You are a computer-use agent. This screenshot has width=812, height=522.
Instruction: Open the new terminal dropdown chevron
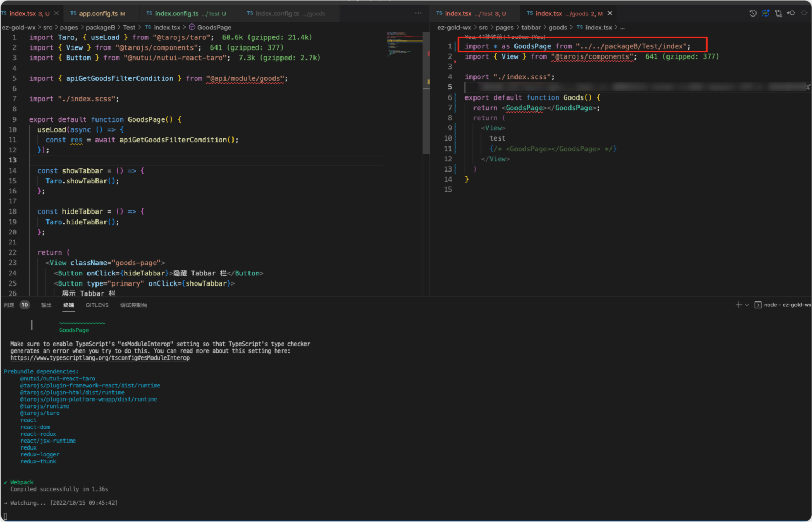747,305
